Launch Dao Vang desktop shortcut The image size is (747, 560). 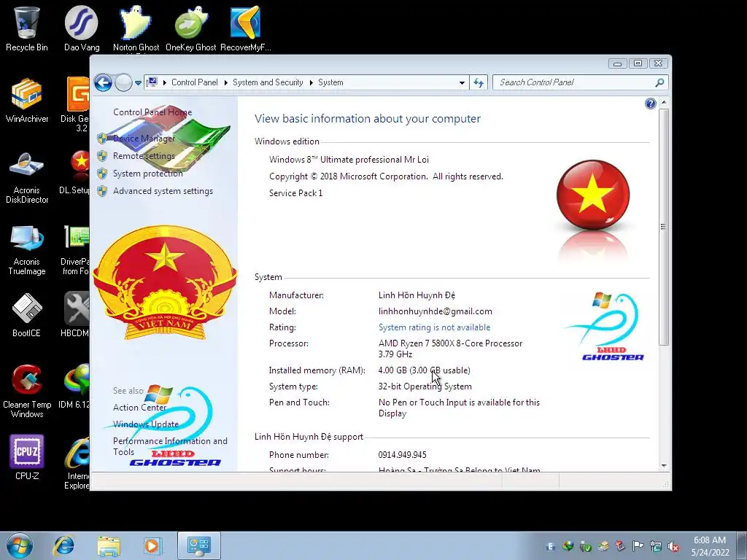[x=82, y=28]
